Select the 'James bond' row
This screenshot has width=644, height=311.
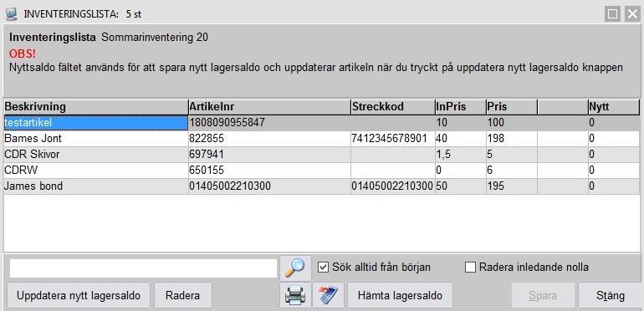tap(322, 186)
